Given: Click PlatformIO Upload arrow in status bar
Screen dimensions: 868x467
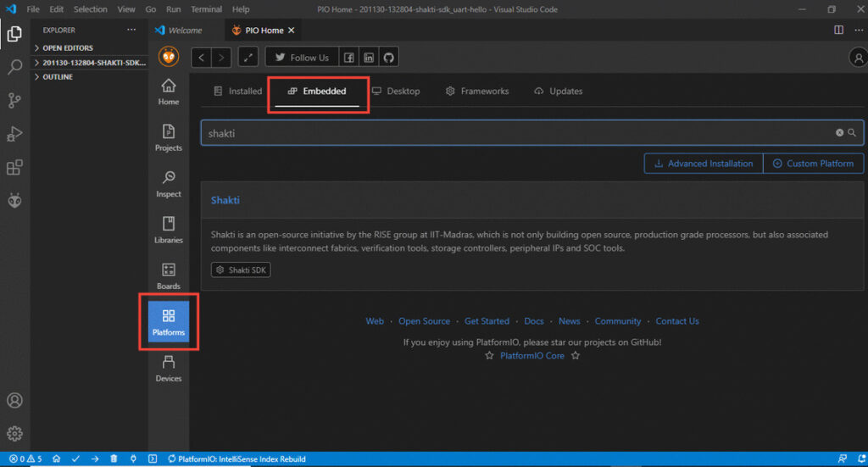Looking at the screenshot, I should pyautogui.click(x=95, y=459).
